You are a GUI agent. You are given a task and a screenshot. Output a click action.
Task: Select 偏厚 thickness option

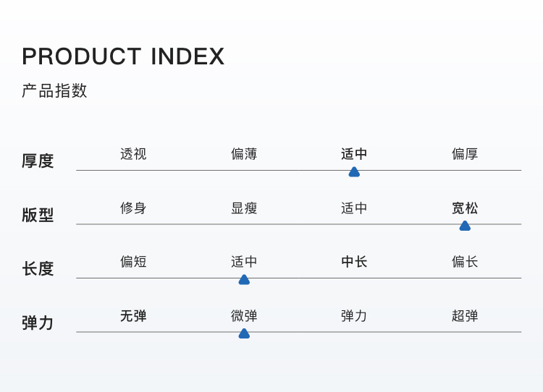click(465, 154)
